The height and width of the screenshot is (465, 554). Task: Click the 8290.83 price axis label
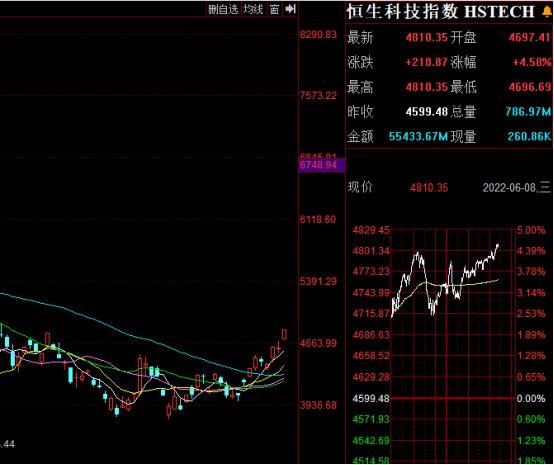pos(318,35)
